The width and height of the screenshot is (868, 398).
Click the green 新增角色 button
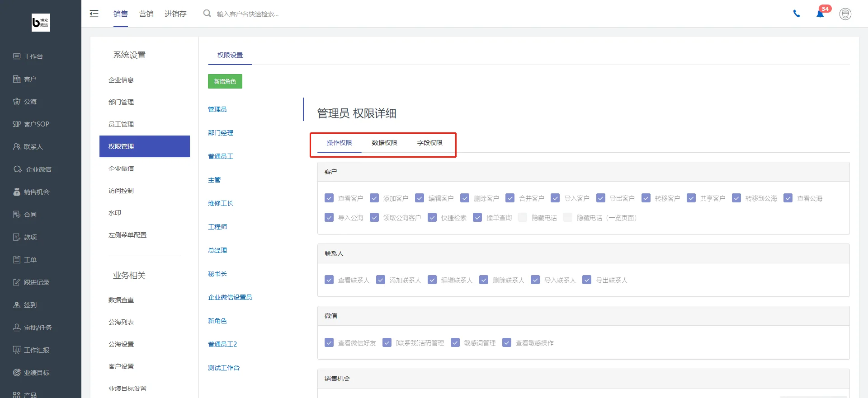coord(225,81)
